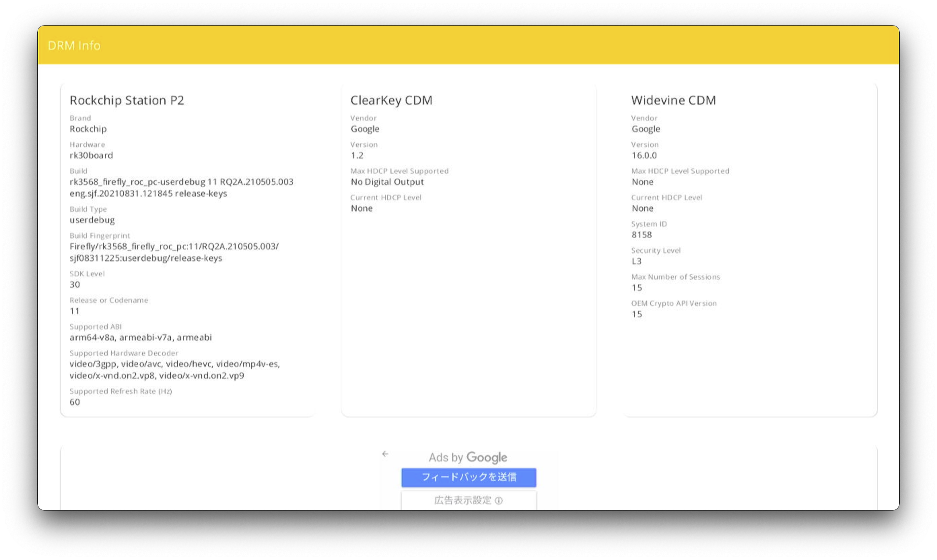Click ClearKey Current HDCP Level None
The width and height of the screenshot is (937, 560).
(x=361, y=208)
